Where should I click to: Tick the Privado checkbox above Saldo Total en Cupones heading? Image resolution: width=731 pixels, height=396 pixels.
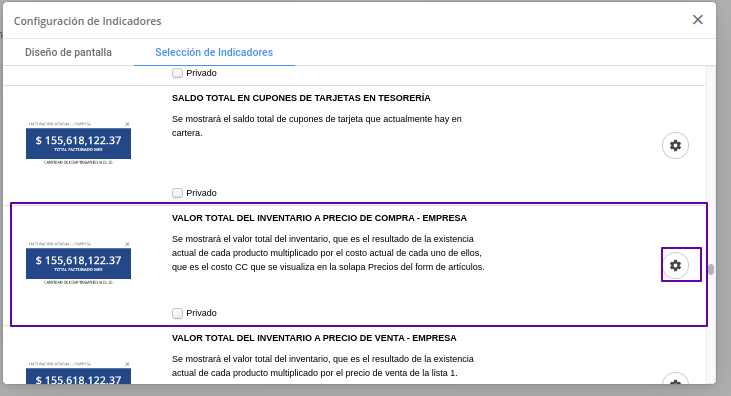pos(177,73)
